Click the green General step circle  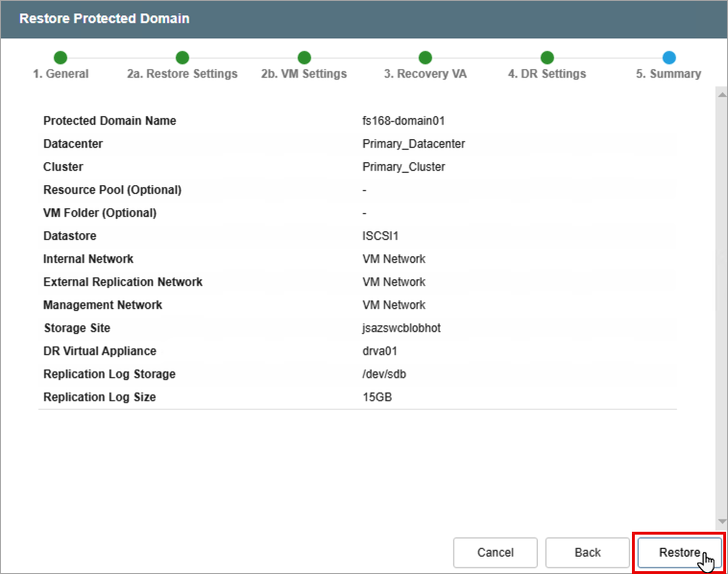[x=61, y=58]
